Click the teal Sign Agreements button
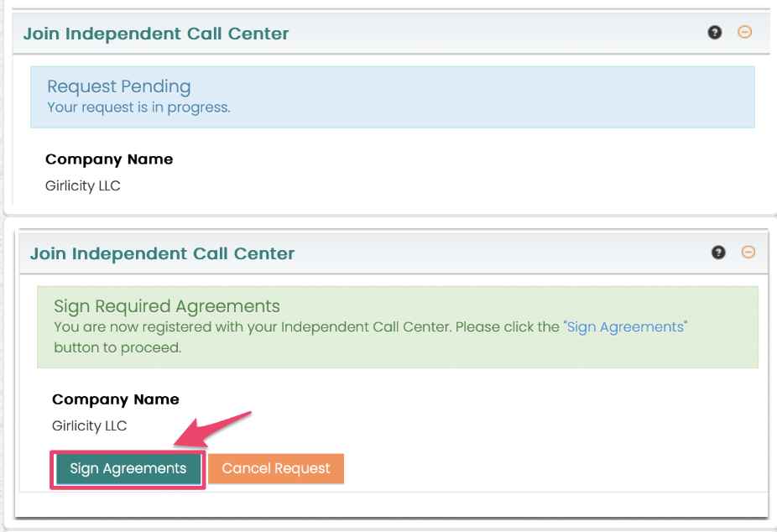 [128, 468]
